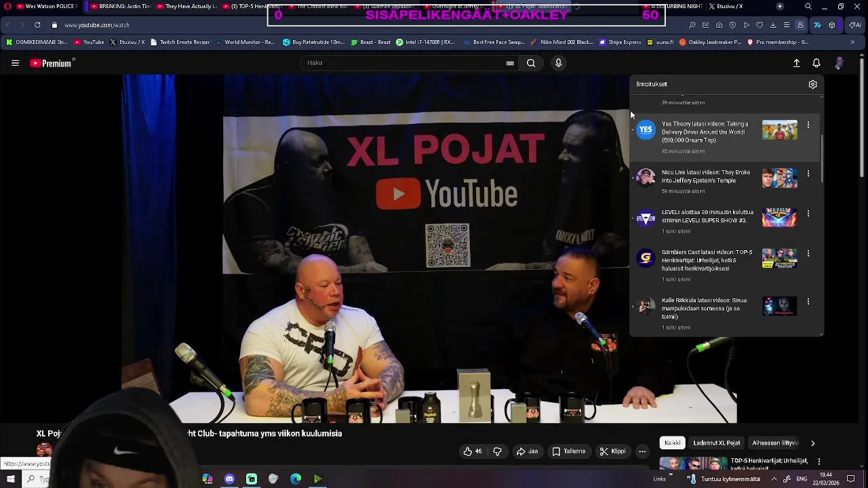This screenshot has width=868, height=488.
Task: Open the Windows notification center icon
Action: (851, 479)
